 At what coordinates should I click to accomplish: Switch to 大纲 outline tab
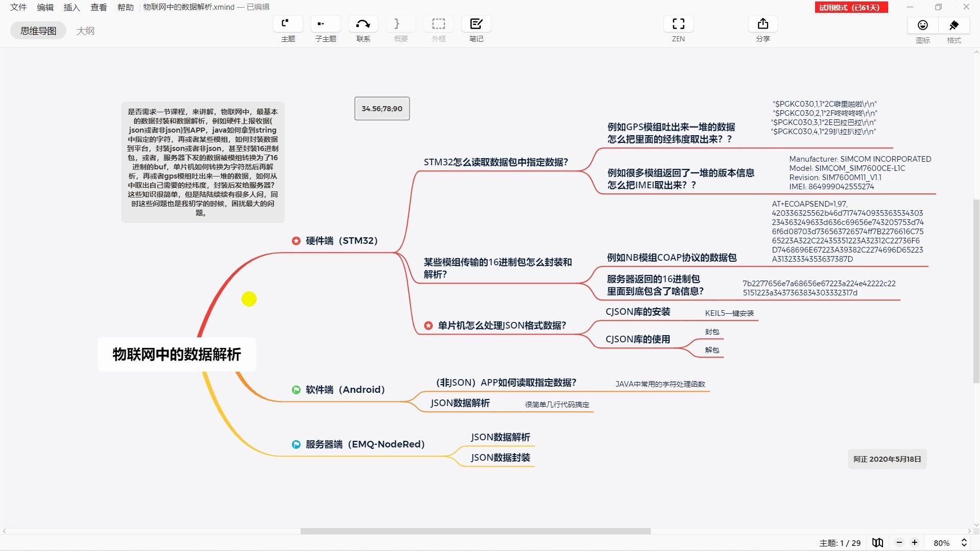[85, 31]
